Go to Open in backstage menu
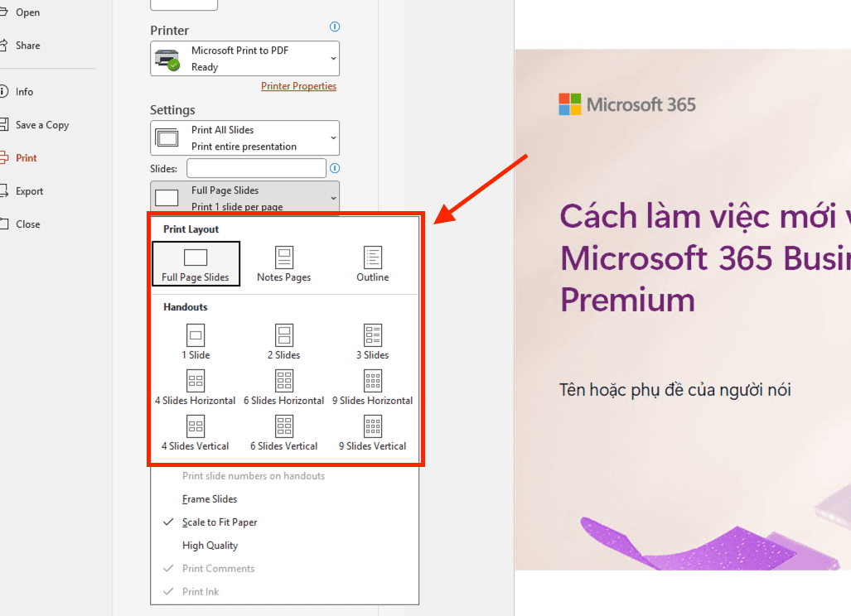Viewport: 851px width, 616px height. [21, 12]
